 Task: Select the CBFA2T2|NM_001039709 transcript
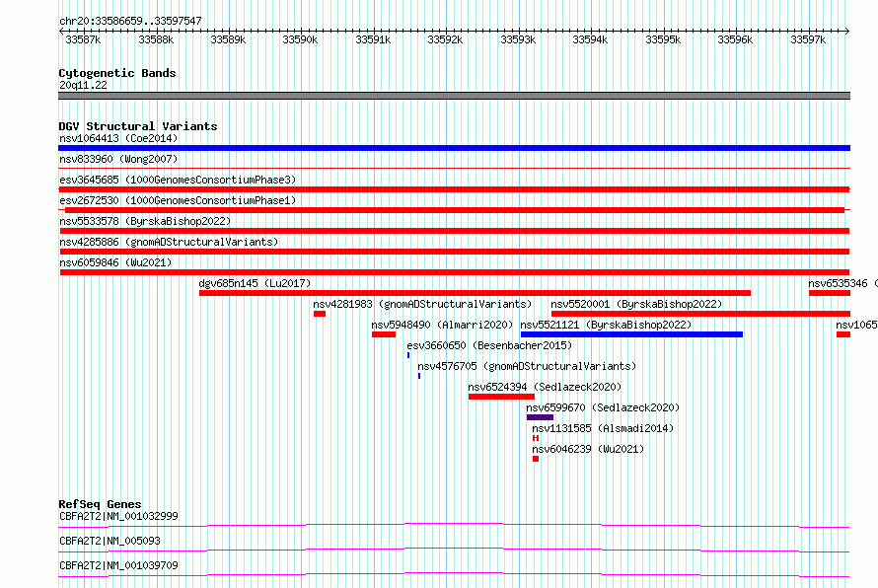454,574
